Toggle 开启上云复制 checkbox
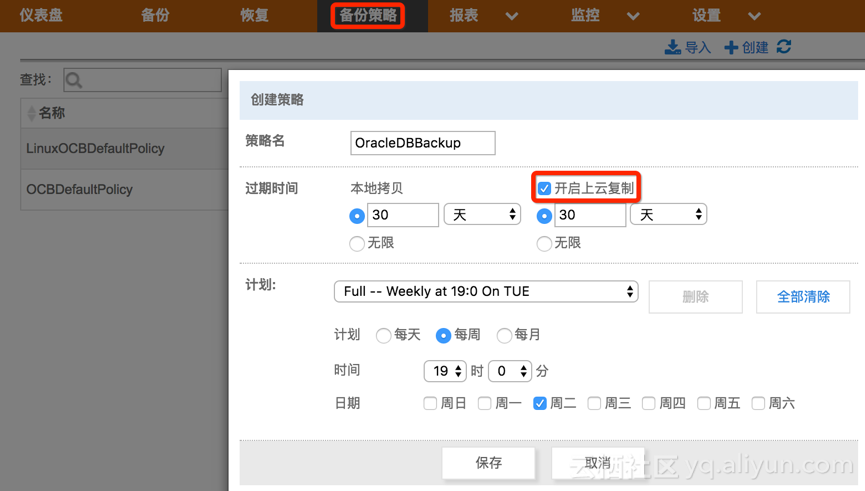This screenshot has height=491, width=865. (544, 189)
